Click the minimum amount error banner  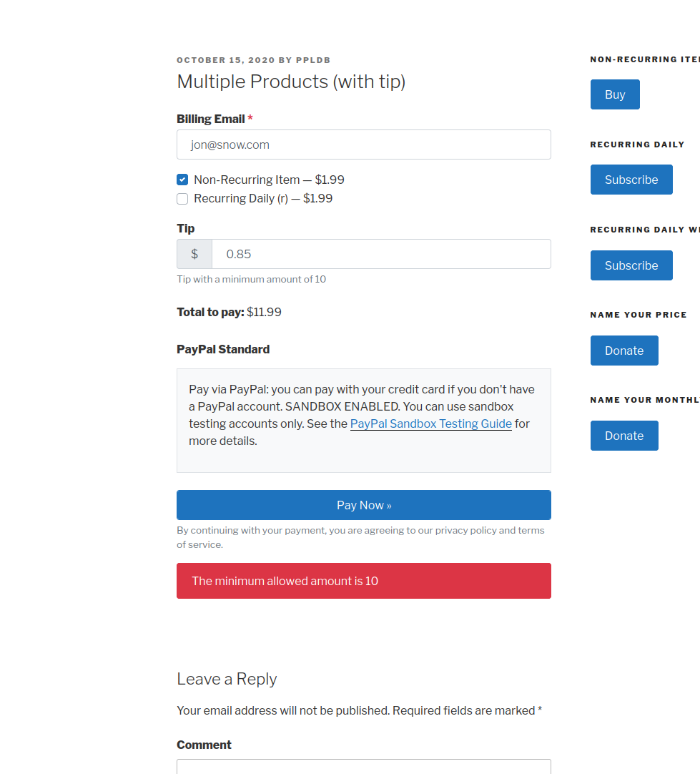tap(363, 581)
